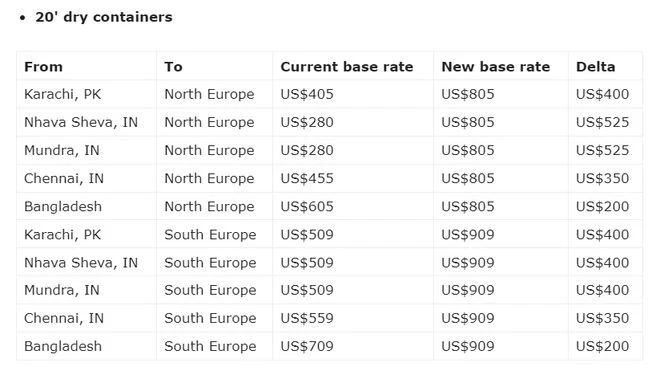This screenshot has height=375, width=660.
Task: Click the From column header
Action: (43, 66)
